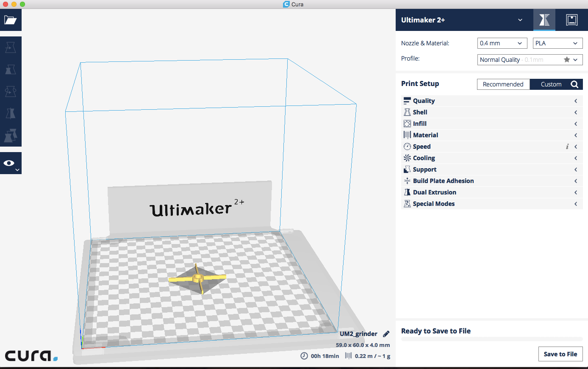Click the Infill category icon

407,124
